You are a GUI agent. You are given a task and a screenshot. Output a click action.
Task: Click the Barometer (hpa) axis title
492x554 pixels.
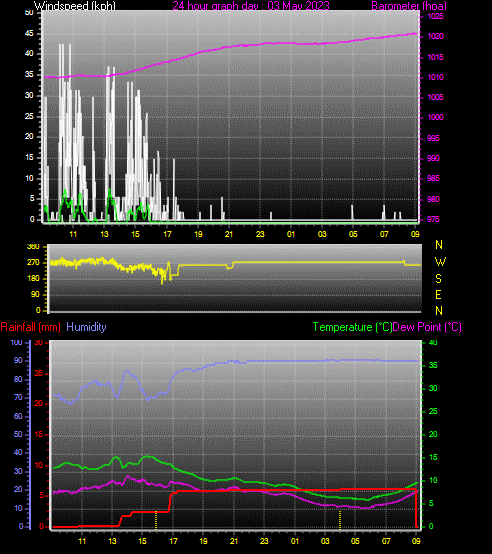pyautogui.click(x=409, y=6)
